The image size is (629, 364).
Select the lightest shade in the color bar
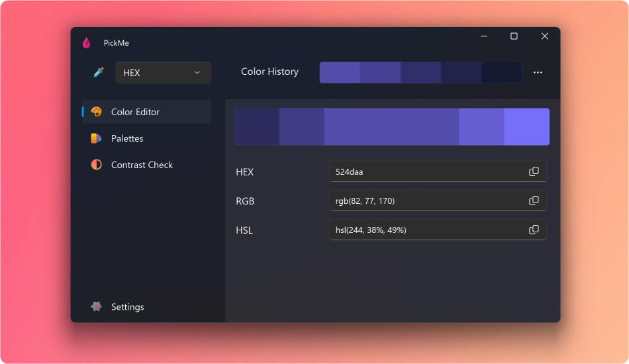click(x=526, y=126)
